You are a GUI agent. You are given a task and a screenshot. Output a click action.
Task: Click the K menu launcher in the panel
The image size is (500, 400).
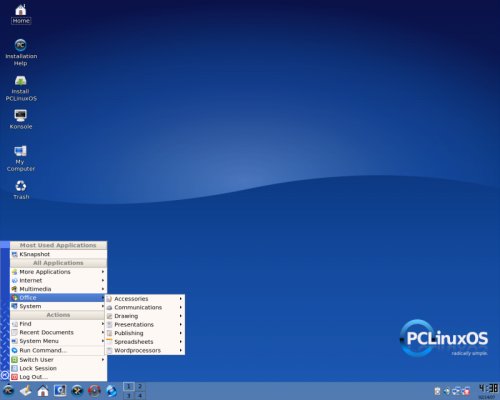(x=8, y=390)
